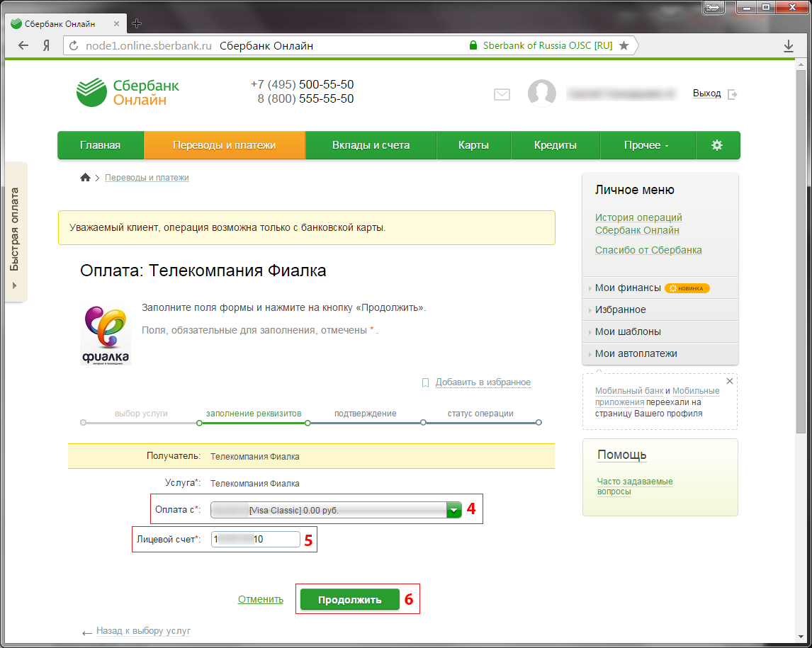
Task: Click the bookmark icon beside Добавить в избранное
Action: pos(425,382)
